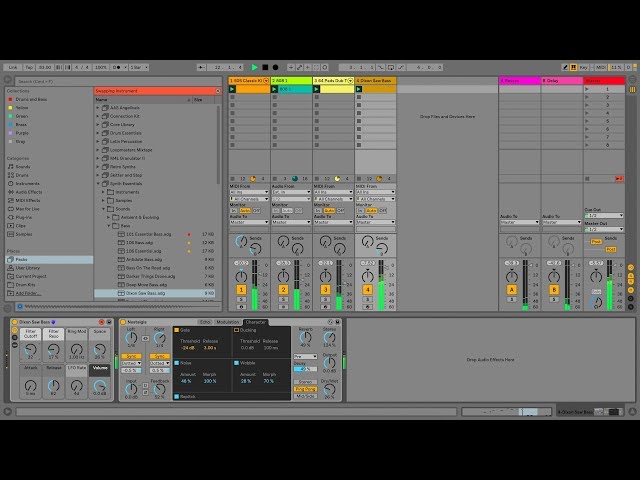The image size is (640, 480).
Task: Open the Plug-ins category
Action: pyautogui.click(x=24, y=217)
